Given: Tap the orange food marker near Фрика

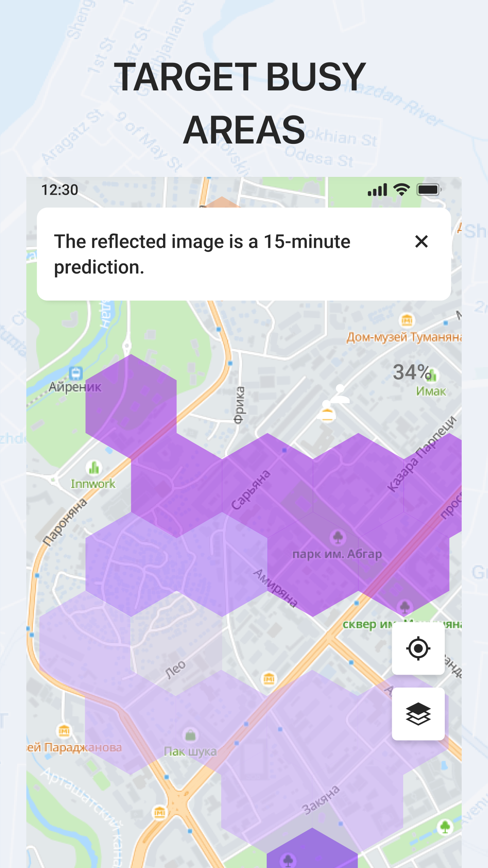Looking at the screenshot, I should (x=327, y=414).
